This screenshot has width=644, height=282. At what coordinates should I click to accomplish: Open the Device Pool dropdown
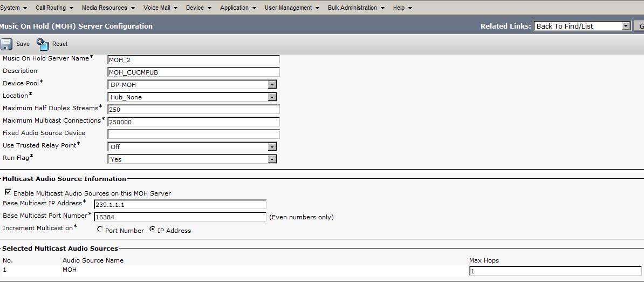tap(272, 85)
